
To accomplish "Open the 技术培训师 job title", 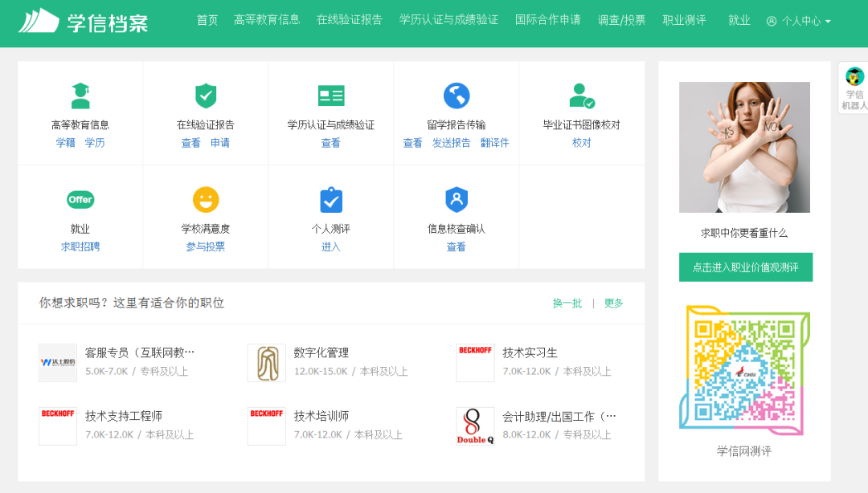I will 321,416.
